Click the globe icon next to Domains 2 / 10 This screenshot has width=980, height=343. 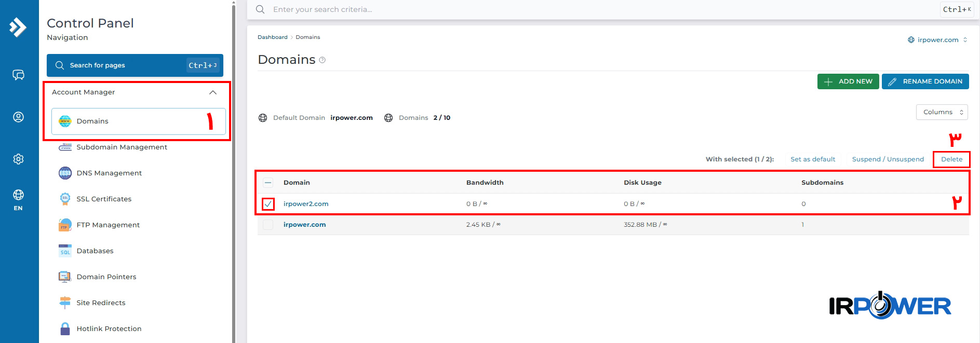[x=388, y=118]
